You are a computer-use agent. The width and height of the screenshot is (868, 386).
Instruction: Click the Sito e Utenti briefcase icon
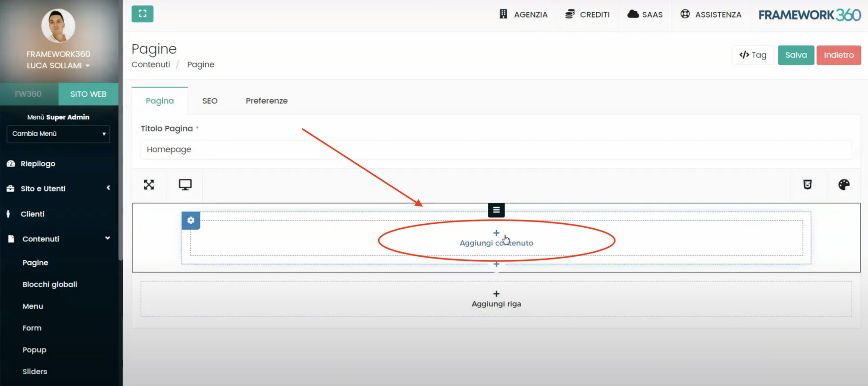pyautogui.click(x=10, y=188)
